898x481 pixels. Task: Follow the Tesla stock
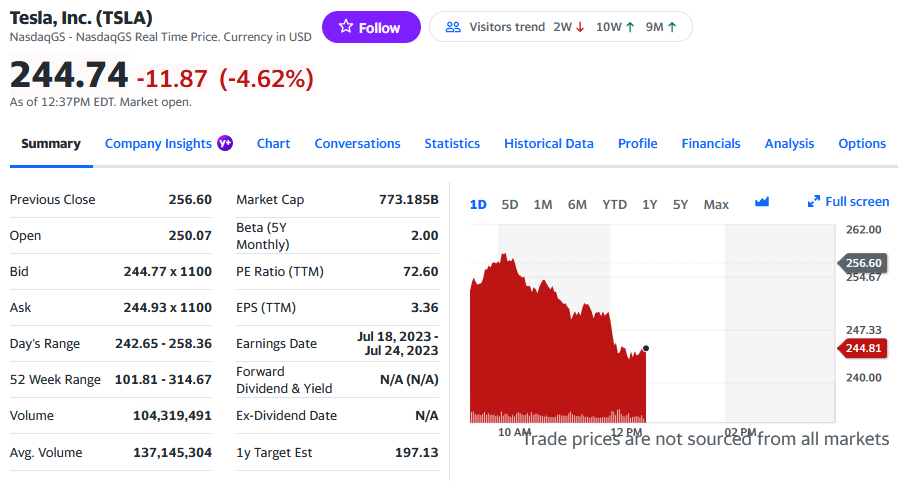(371, 27)
